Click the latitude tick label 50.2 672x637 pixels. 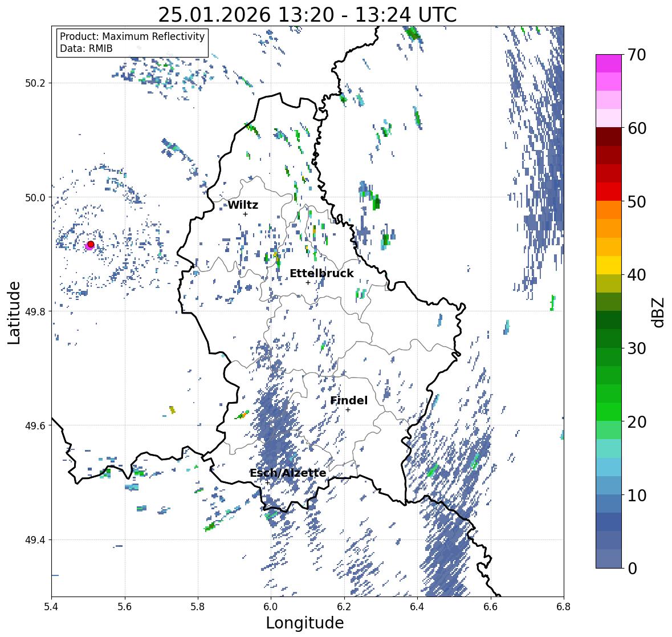pos(35,83)
